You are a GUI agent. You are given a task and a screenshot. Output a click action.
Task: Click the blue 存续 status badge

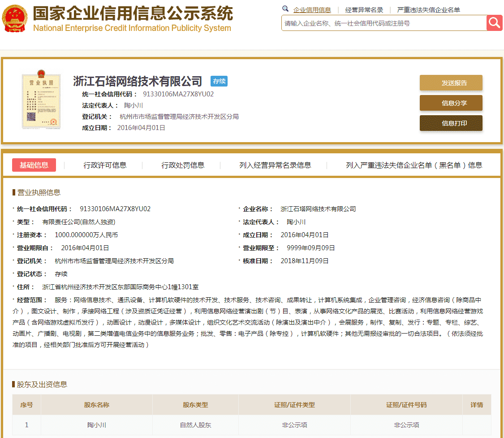tap(219, 81)
